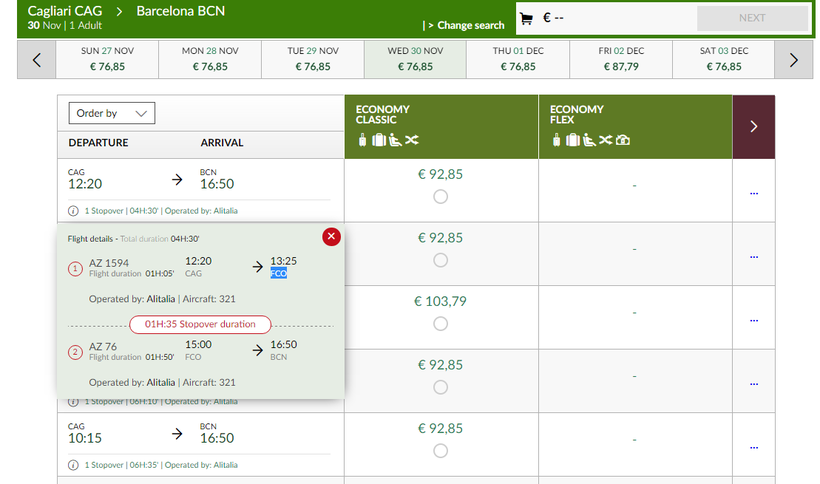Click the Economy Classic column header

pyautogui.click(x=441, y=127)
